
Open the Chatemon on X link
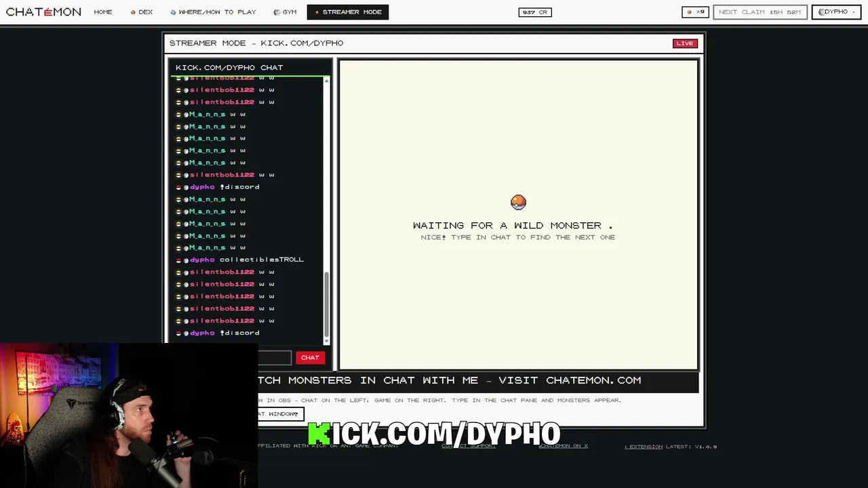pyautogui.click(x=564, y=446)
